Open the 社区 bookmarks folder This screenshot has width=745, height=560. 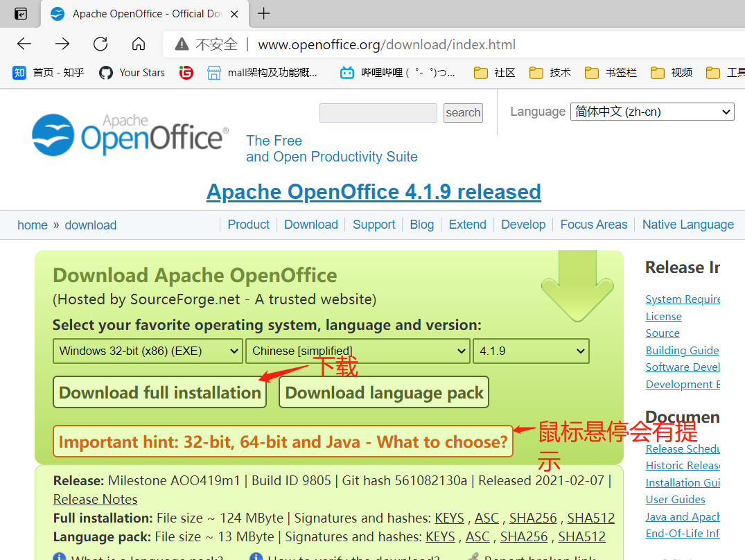click(495, 73)
